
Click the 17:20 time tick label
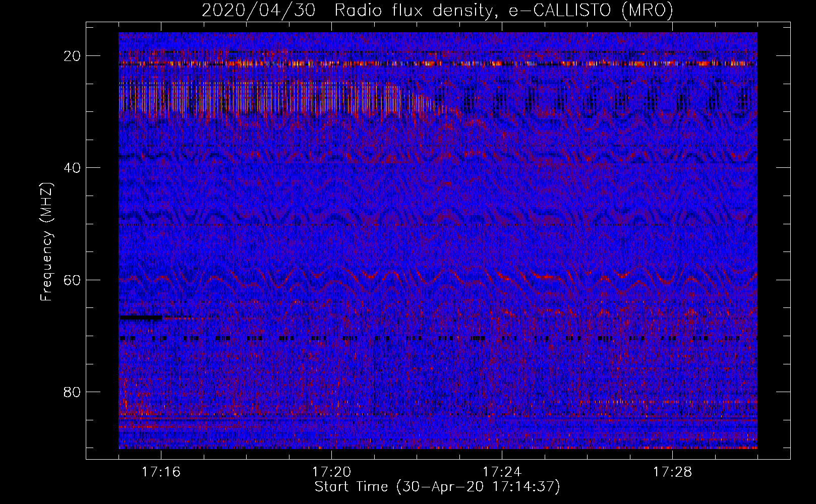tap(331, 472)
